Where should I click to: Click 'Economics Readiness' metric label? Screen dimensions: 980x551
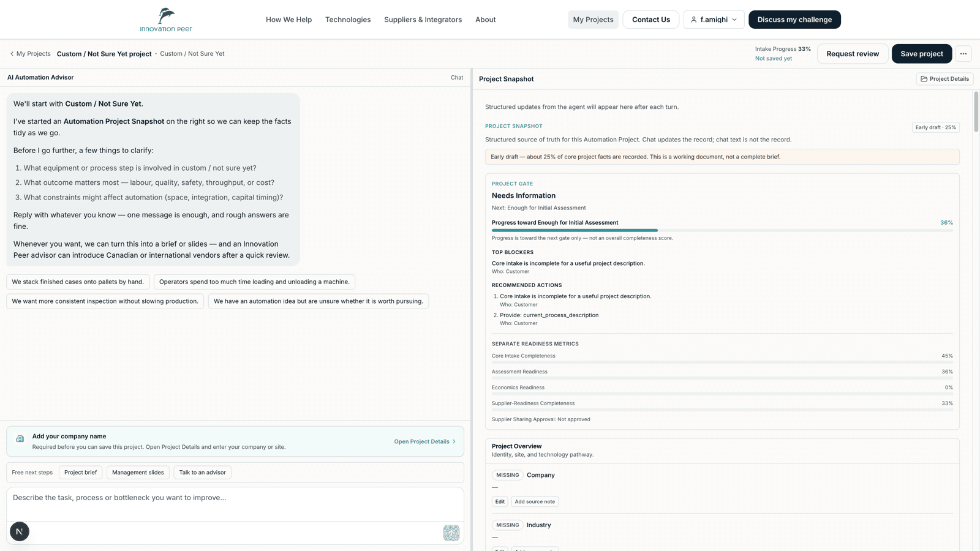(x=518, y=388)
